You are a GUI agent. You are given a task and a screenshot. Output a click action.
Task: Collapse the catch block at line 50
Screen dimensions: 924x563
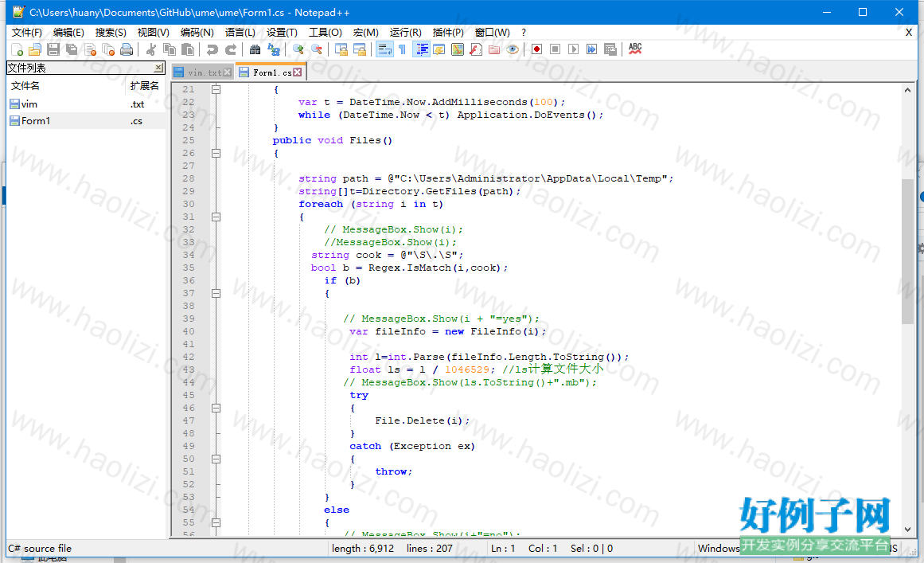[216, 459]
